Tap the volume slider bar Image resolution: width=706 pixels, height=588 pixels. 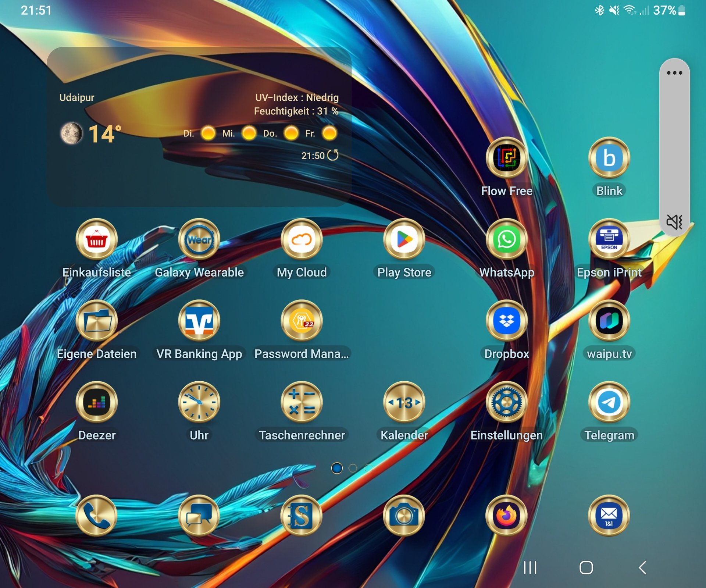click(x=674, y=147)
